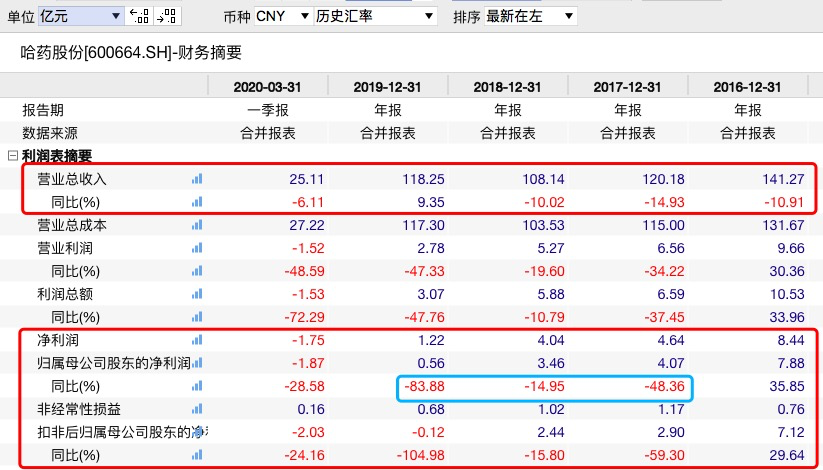
Task: Click chart icon for 净利润 row
Action: pyautogui.click(x=196, y=340)
